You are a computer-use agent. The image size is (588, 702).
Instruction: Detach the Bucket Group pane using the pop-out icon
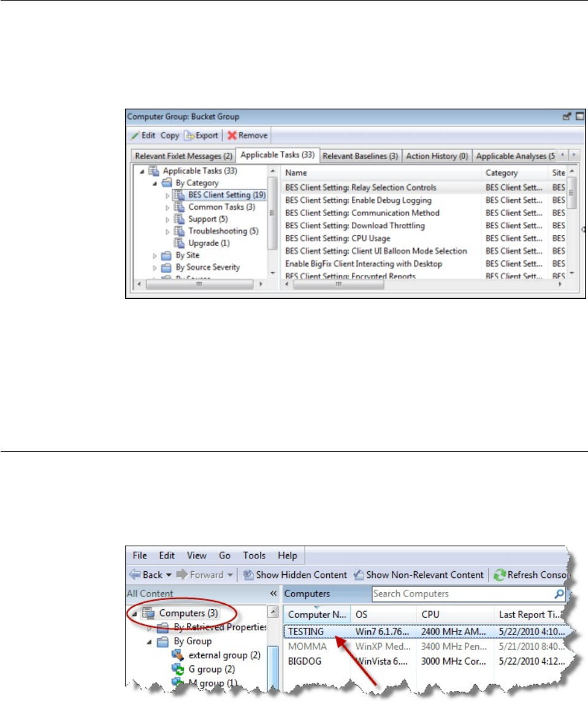click(x=567, y=117)
